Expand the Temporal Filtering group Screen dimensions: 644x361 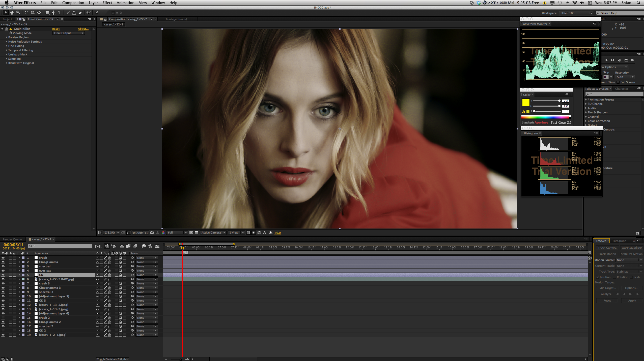coord(6,50)
